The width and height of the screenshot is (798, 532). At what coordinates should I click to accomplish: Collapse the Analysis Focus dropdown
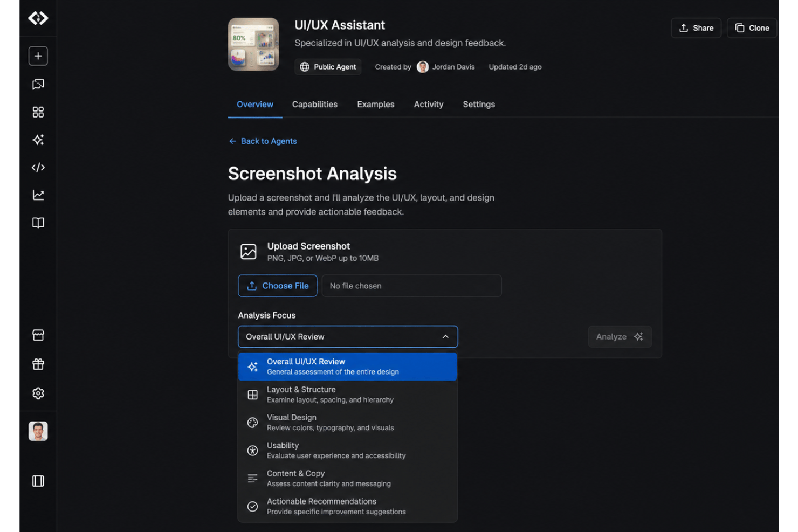(348, 336)
